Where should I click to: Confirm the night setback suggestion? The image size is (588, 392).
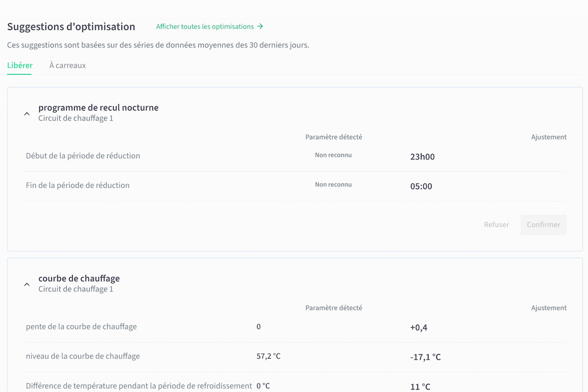pyautogui.click(x=543, y=224)
